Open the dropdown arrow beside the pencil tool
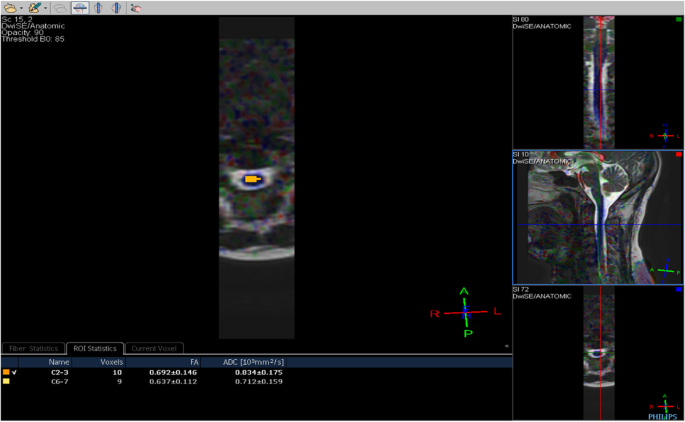This screenshot has width=685, height=422. coord(46,8)
